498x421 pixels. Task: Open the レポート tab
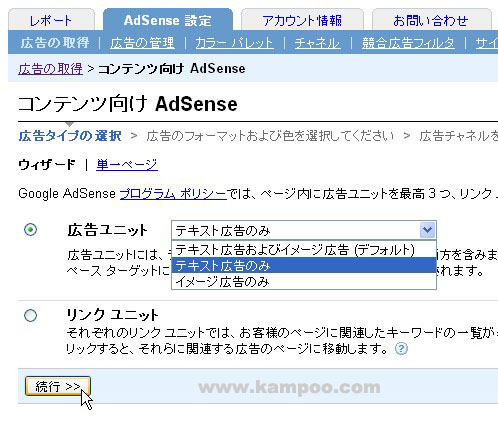pos(51,20)
